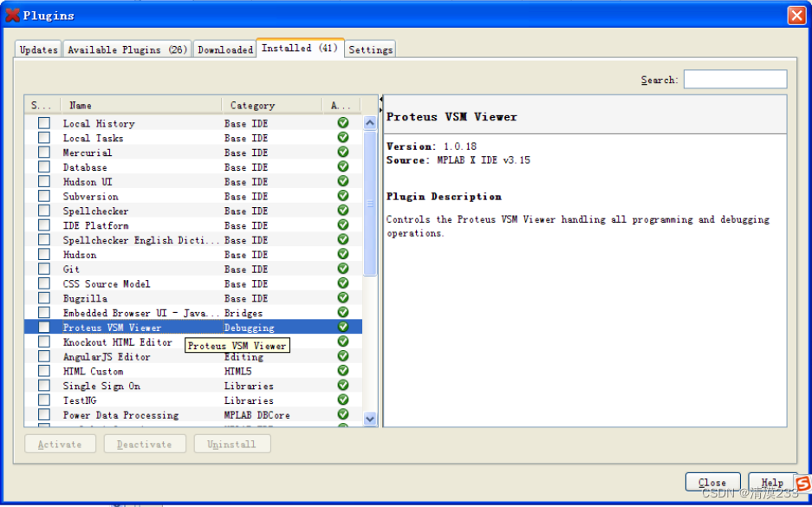
Task: Click scroll down arrow of plugin list
Action: coord(370,419)
